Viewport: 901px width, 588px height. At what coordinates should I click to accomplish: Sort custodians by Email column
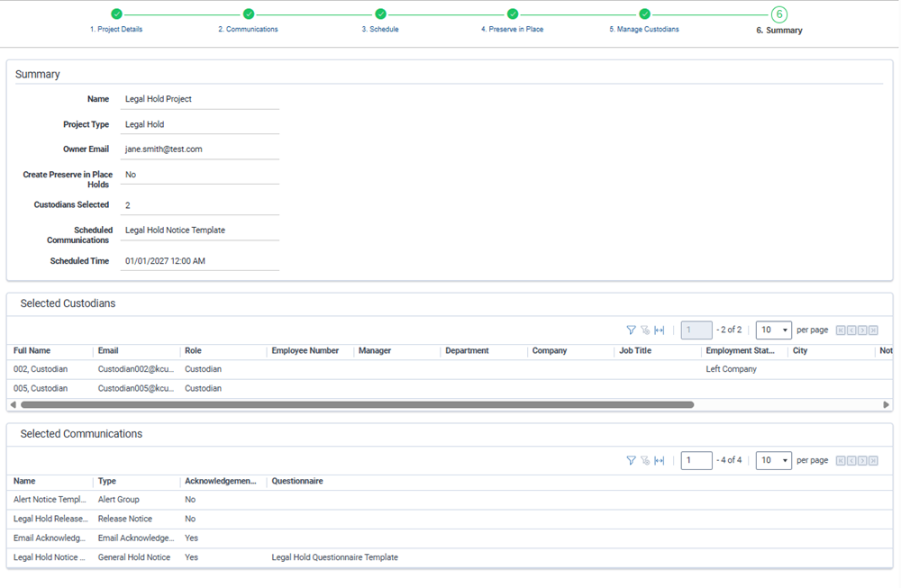(108, 351)
